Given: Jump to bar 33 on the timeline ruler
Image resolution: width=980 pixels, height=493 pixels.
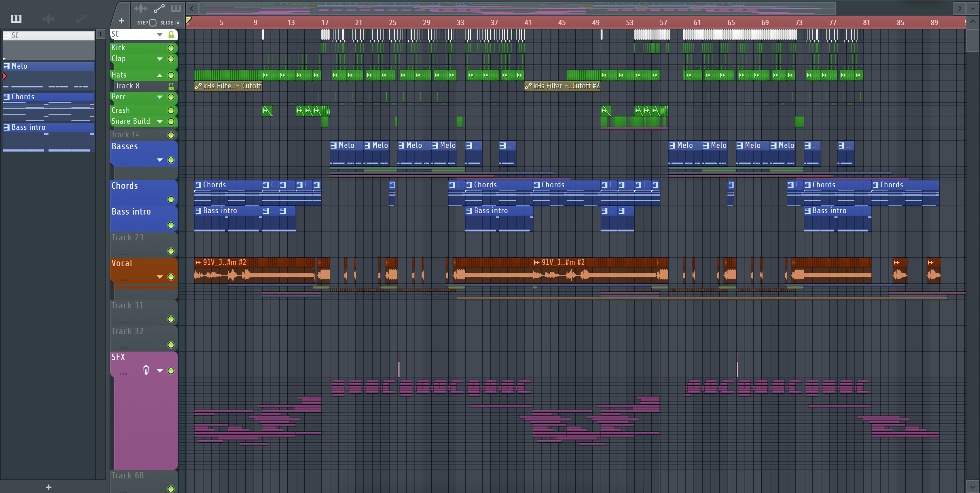Looking at the screenshot, I should [460, 22].
